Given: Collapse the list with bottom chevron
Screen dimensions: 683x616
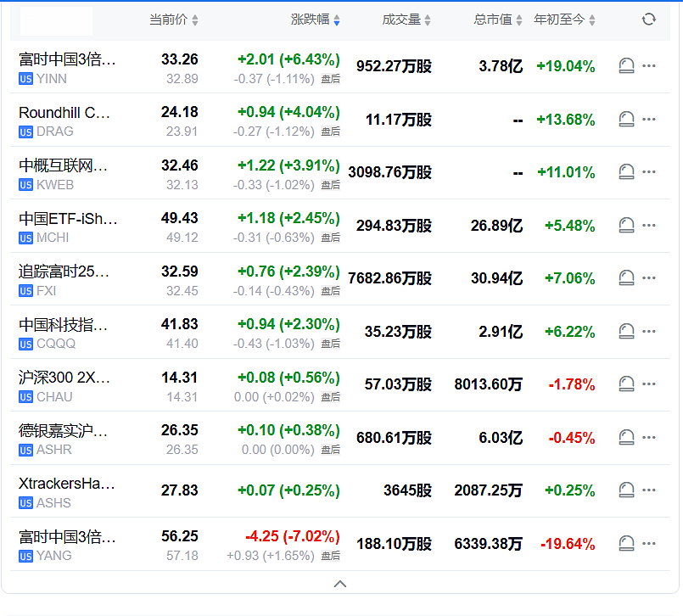Looking at the screenshot, I should pyautogui.click(x=340, y=585).
